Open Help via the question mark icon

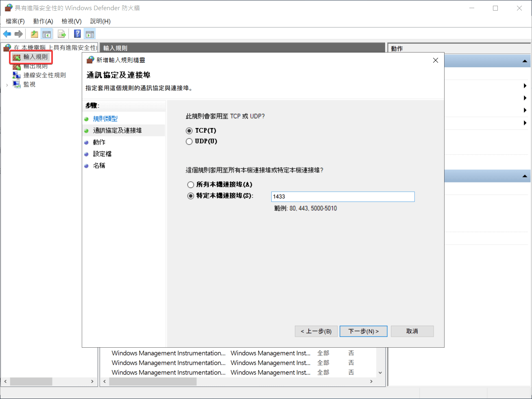(77, 34)
